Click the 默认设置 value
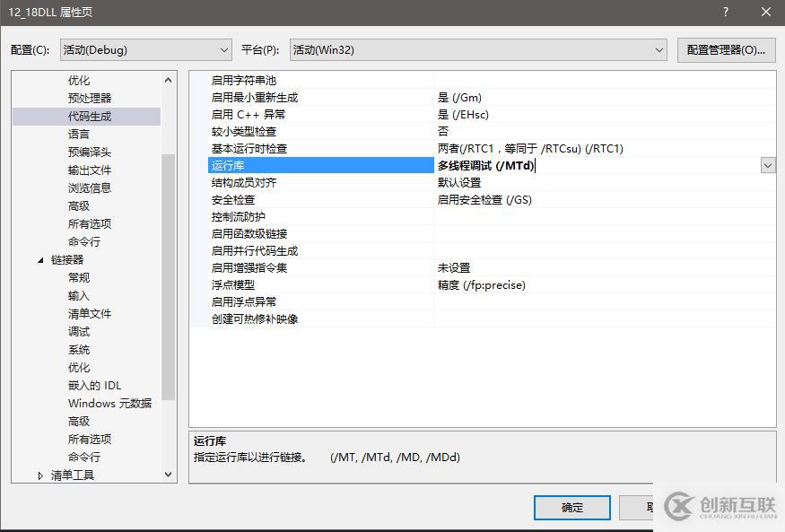This screenshot has height=532, width=785. coord(459,183)
